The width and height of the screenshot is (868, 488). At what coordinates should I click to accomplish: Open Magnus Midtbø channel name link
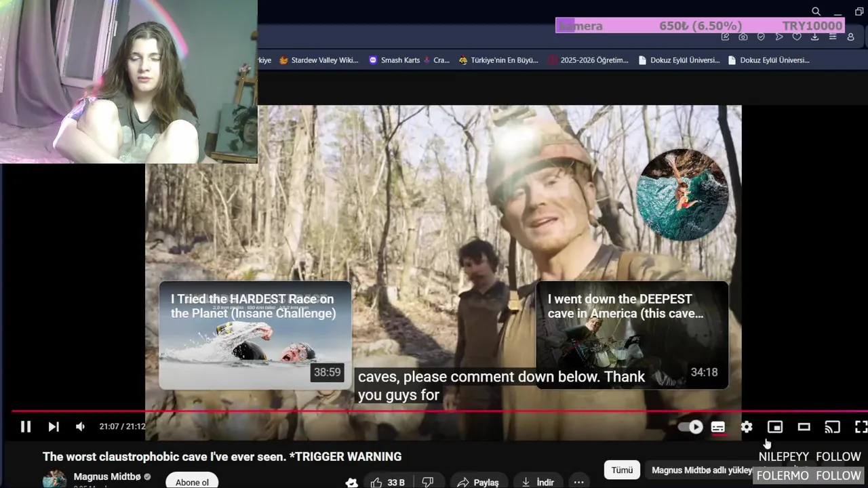coord(107,476)
